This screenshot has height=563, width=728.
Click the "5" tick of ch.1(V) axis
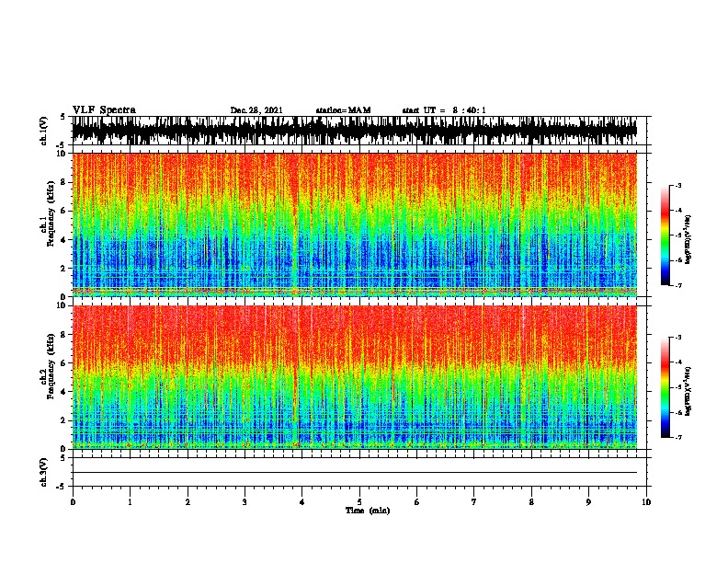(x=64, y=117)
